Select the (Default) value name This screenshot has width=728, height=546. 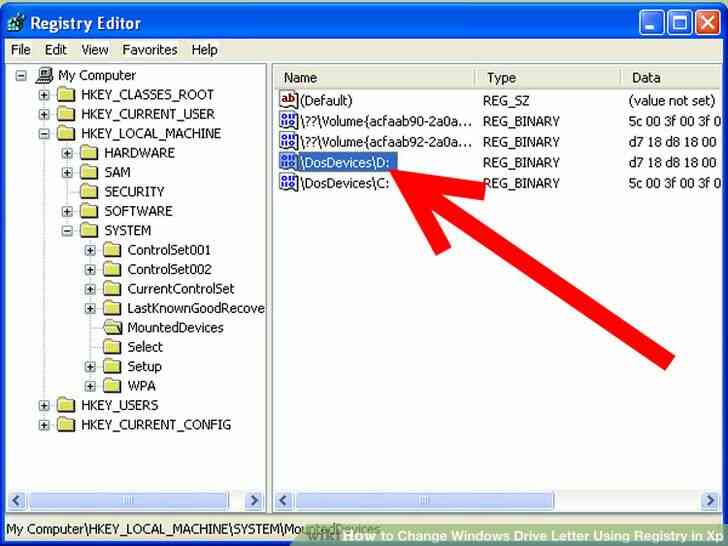tap(326, 101)
